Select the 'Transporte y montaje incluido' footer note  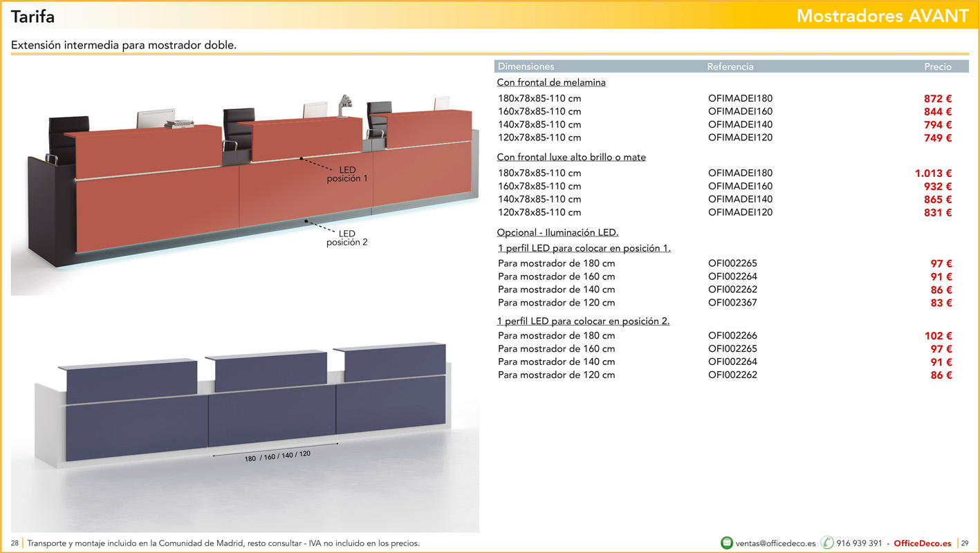point(223,543)
